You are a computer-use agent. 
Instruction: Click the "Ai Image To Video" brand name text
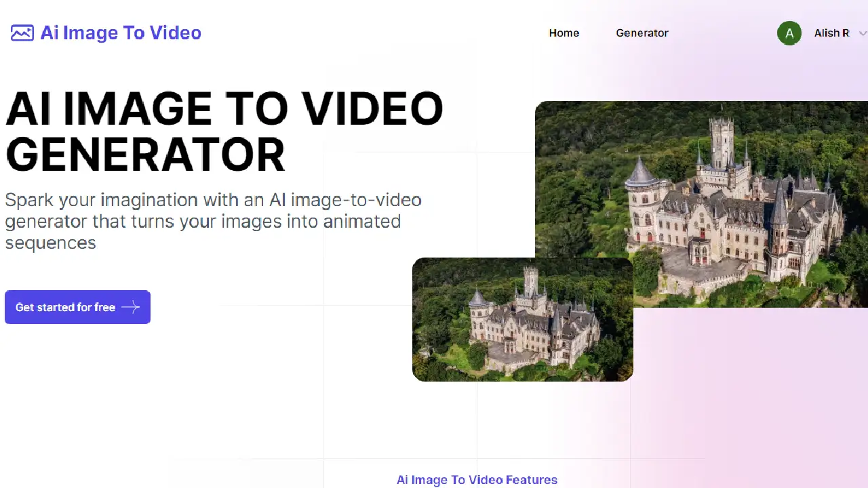coord(121,33)
